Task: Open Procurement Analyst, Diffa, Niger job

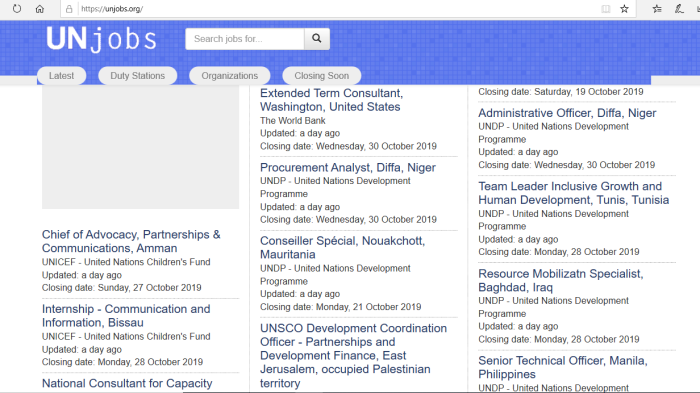Action: (x=348, y=167)
